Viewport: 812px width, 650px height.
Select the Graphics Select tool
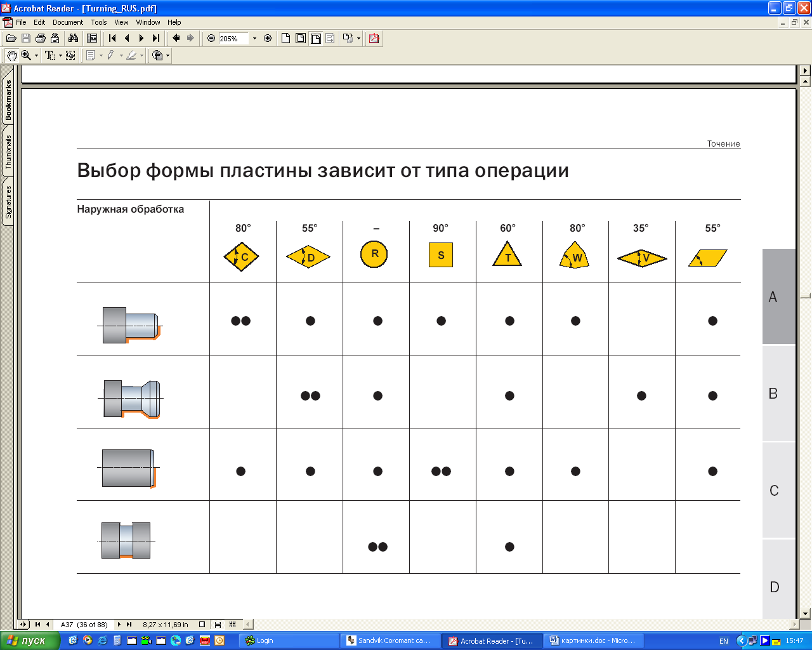pyautogui.click(x=70, y=55)
